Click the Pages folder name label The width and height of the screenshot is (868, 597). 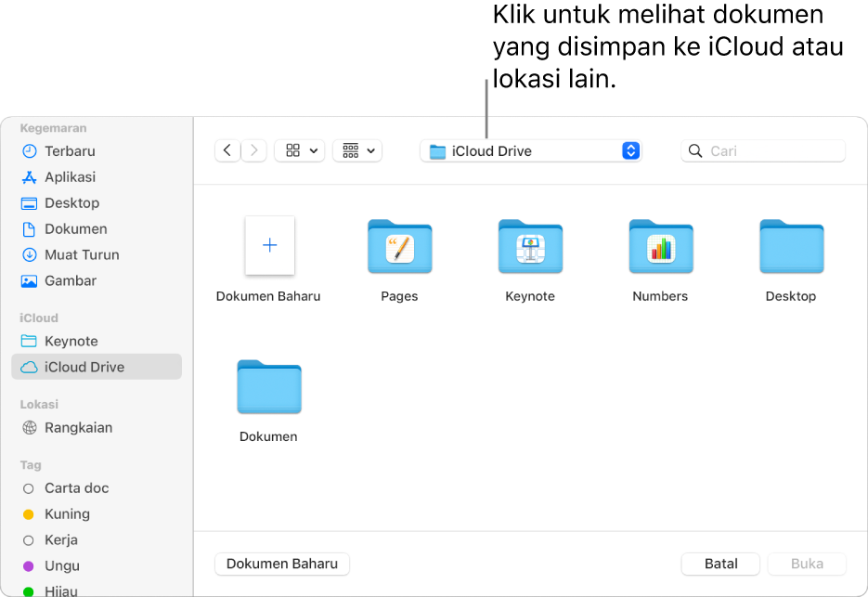pos(399,296)
